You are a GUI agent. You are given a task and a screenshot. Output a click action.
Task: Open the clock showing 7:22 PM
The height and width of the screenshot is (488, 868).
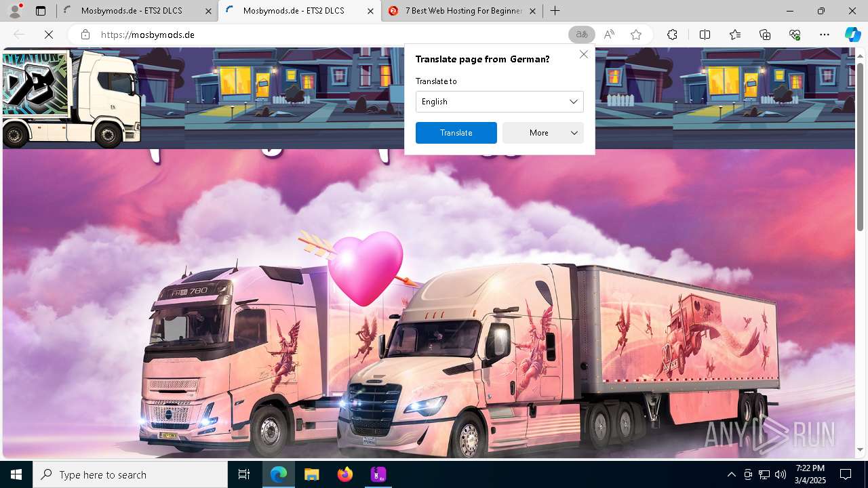point(810,474)
